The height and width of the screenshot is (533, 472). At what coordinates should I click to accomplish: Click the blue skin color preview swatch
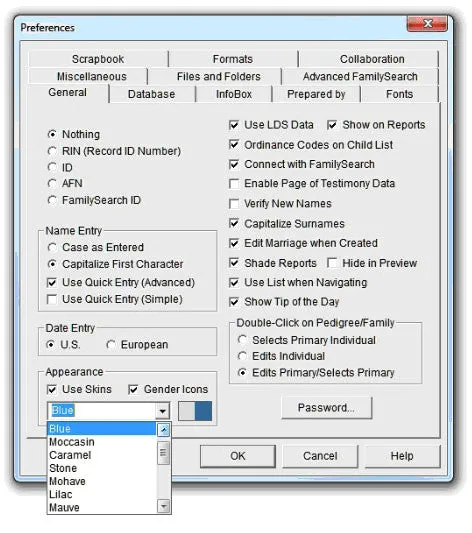click(195, 411)
